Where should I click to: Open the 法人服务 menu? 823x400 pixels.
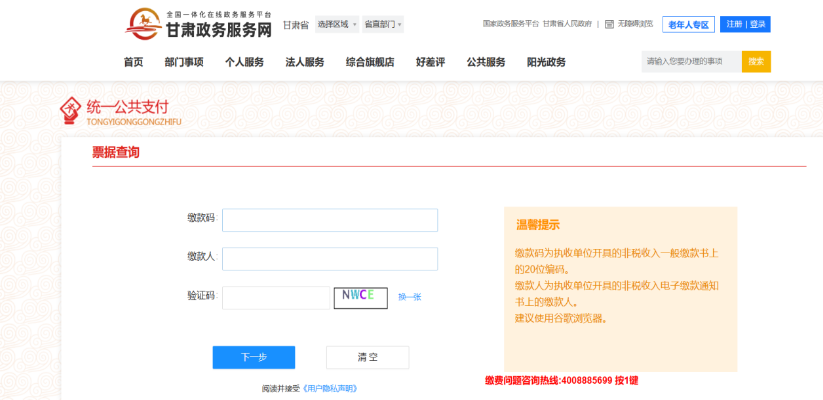coord(305,62)
